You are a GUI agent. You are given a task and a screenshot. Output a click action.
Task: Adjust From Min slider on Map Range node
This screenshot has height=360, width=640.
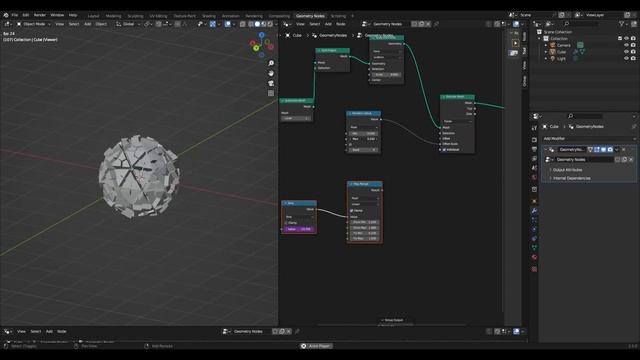(364, 222)
